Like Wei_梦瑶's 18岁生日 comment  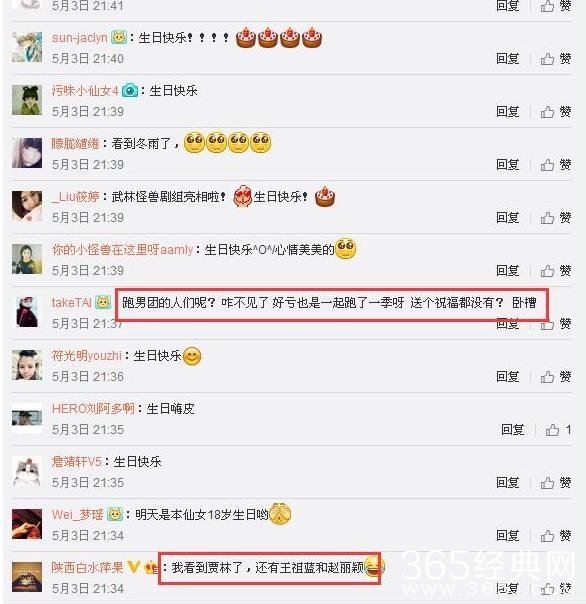coord(555,536)
